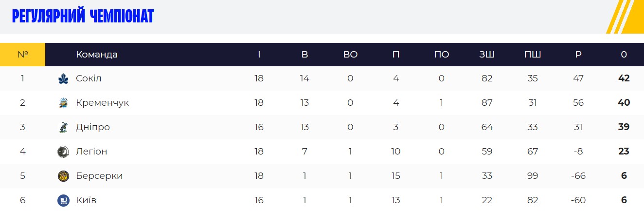644x212 pixels.
Task: Open the Дніпро team name link
Action: (93, 127)
